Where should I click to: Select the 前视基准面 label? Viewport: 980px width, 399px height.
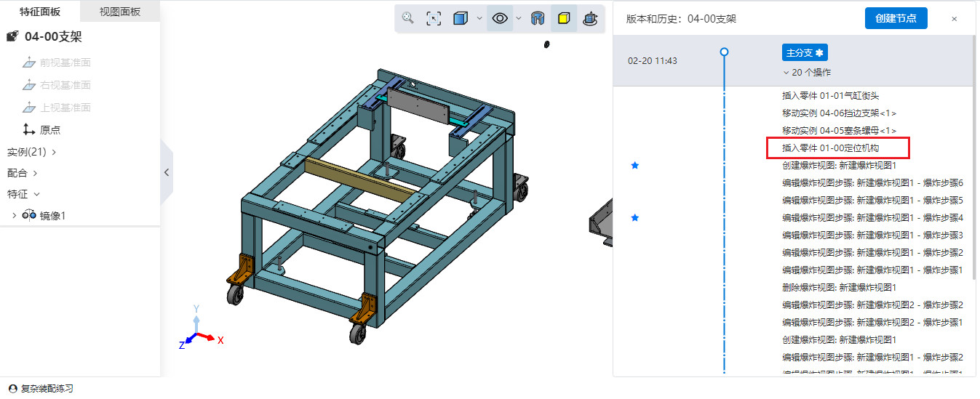coord(65,63)
